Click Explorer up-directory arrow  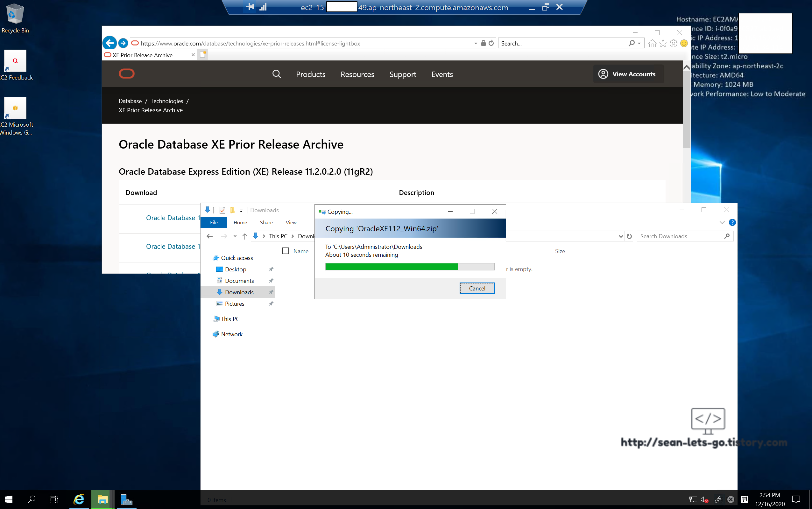pyautogui.click(x=245, y=236)
